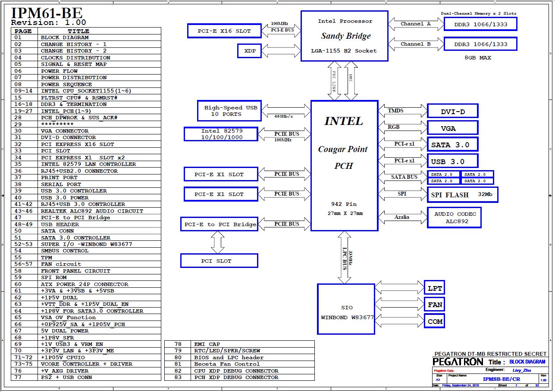Screen dimensions: 555x392
Task: Click the DVI-D CONNECTOR row
Action: point(86,137)
